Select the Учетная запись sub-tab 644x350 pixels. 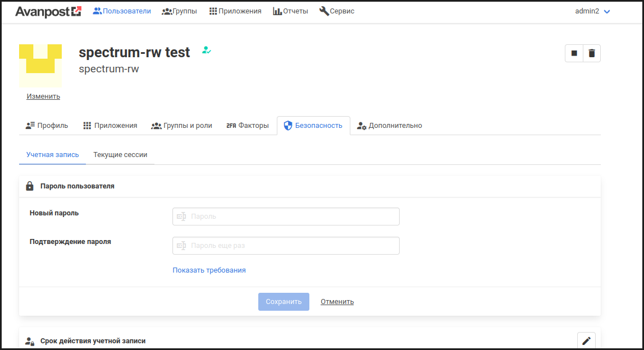point(53,155)
